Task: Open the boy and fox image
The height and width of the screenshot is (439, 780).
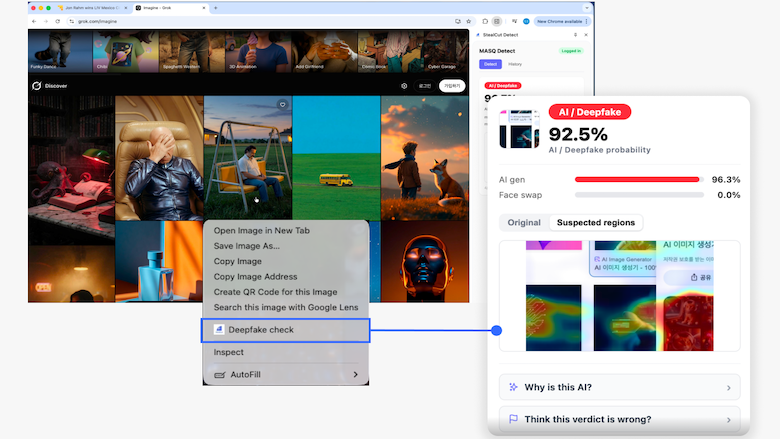Action: (424, 158)
